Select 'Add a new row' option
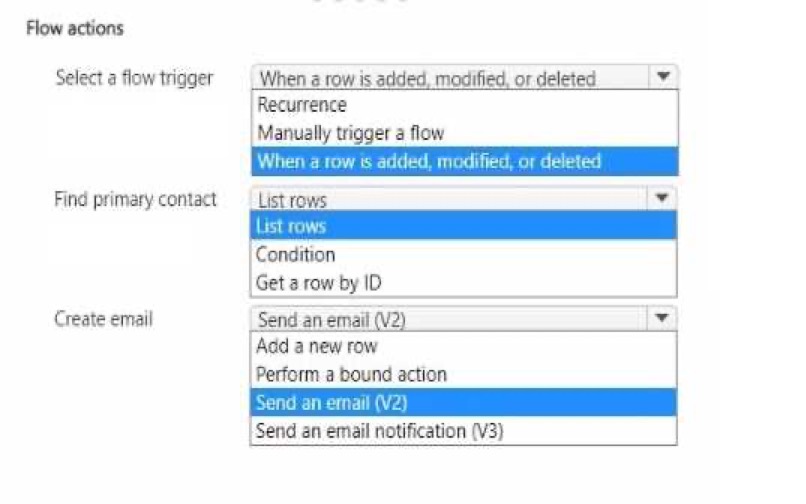The width and height of the screenshot is (806, 504). pyautogui.click(x=464, y=346)
